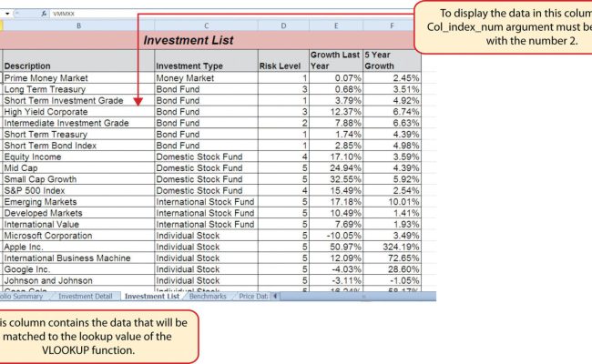Click International Stock Fund in Emerging Markets row

[x=206, y=202]
